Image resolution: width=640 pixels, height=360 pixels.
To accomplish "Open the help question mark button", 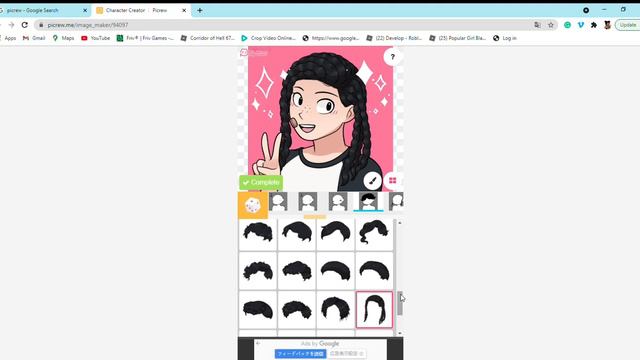I will (393, 57).
